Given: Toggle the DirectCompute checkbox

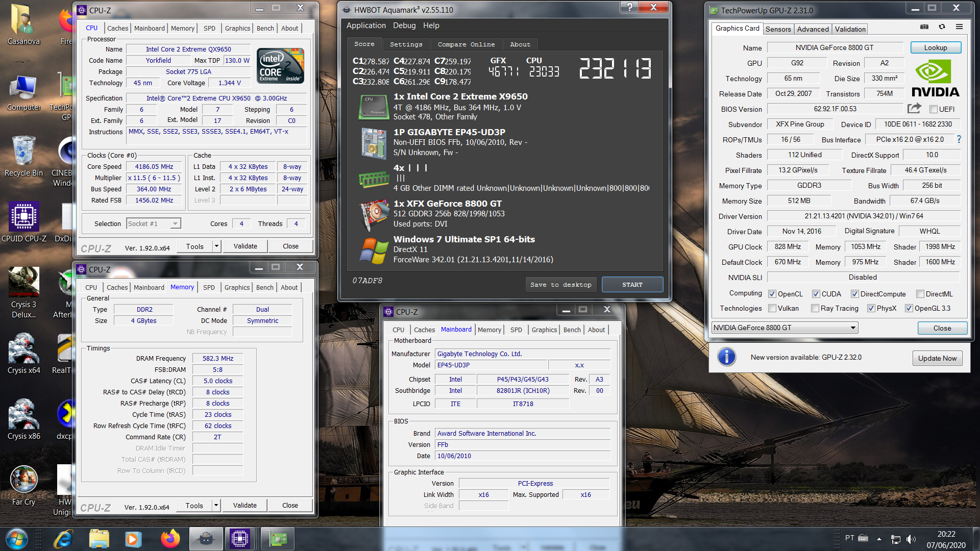Looking at the screenshot, I should point(855,294).
